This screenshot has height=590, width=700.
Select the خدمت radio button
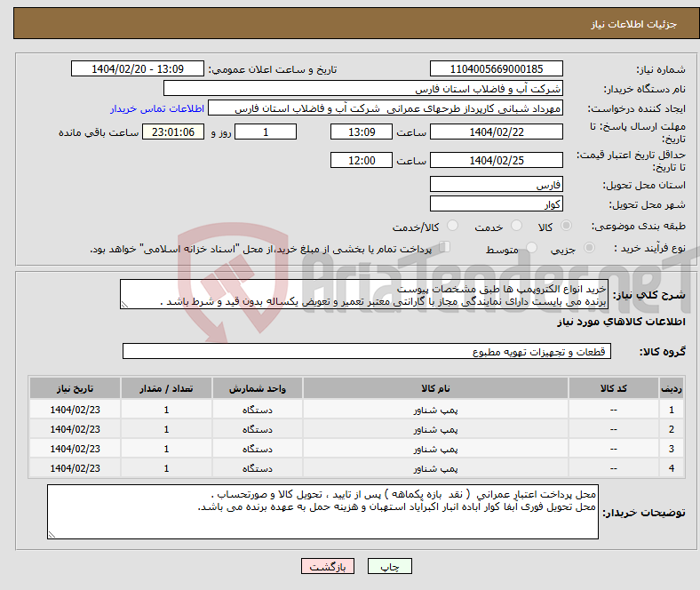point(516,226)
